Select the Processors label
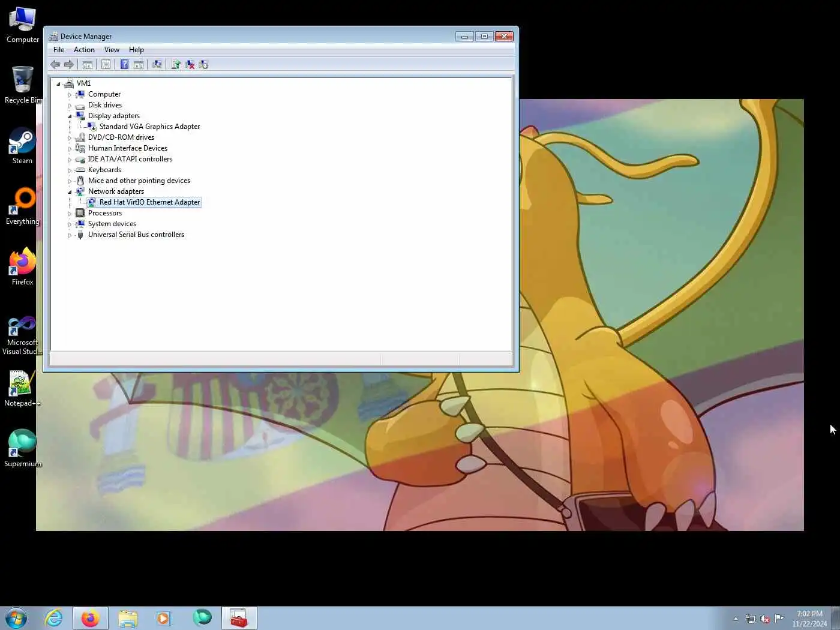The height and width of the screenshot is (630, 840). click(x=104, y=213)
